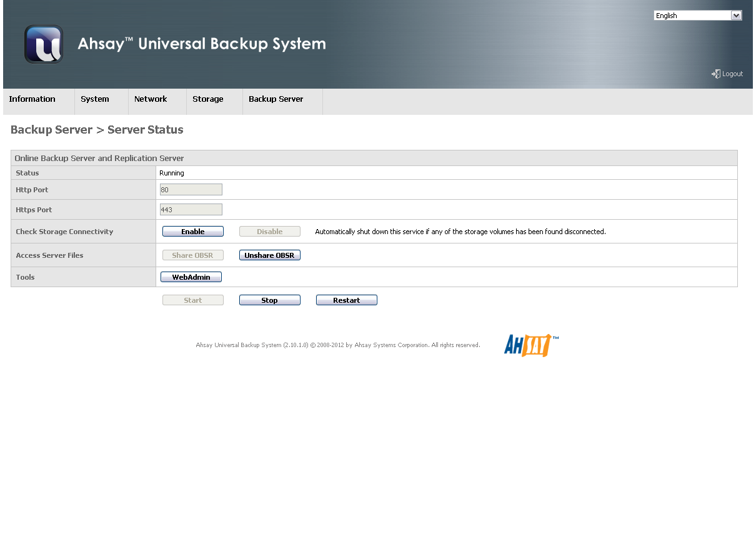Log out using the Logout link
Viewport: 756px width, 545px height.
point(732,74)
